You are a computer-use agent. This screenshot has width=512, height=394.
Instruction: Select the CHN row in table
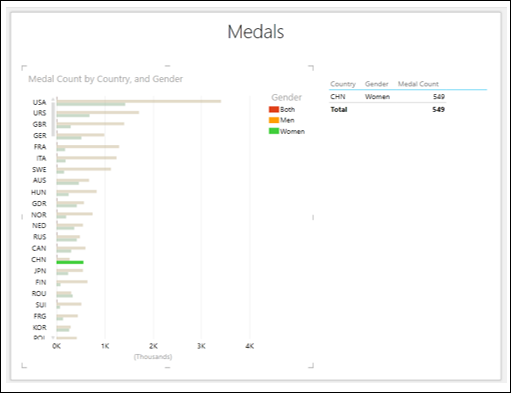point(387,97)
